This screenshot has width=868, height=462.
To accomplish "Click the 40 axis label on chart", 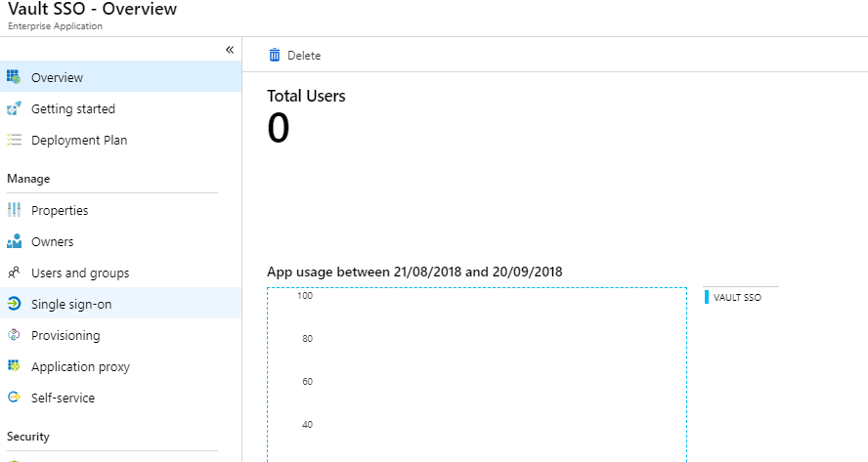I will click(307, 424).
